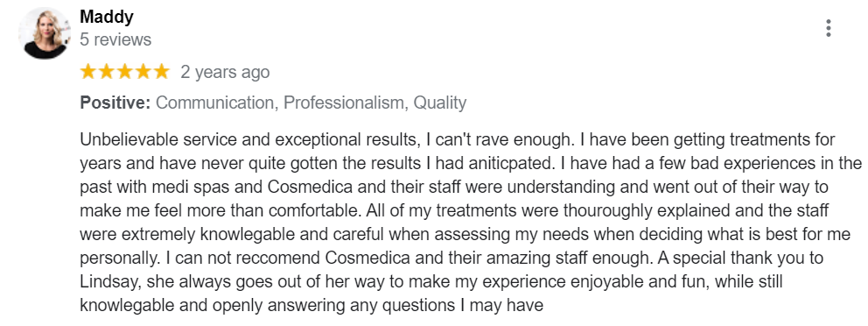Click the second gold star

[x=106, y=72]
